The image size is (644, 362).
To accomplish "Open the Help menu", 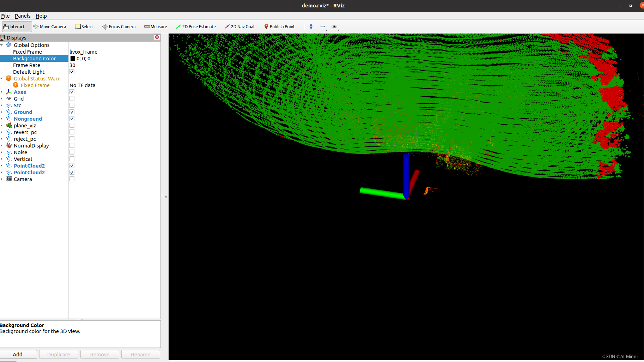I will coord(41,16).
